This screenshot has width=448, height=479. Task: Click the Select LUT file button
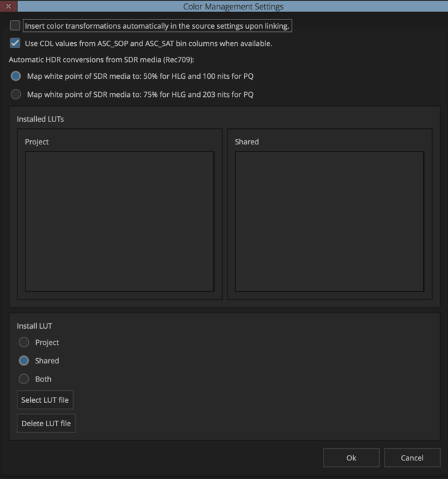tap(45, 400)
